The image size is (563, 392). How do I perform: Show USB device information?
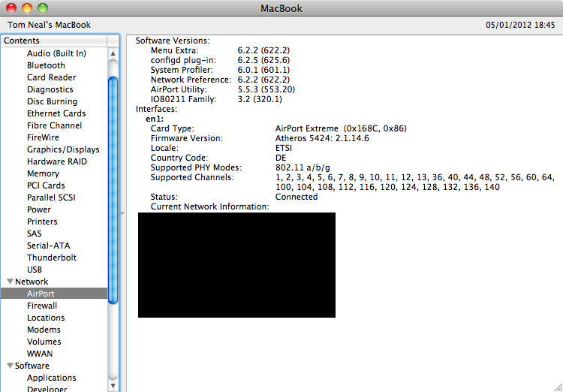click(34, 270)
